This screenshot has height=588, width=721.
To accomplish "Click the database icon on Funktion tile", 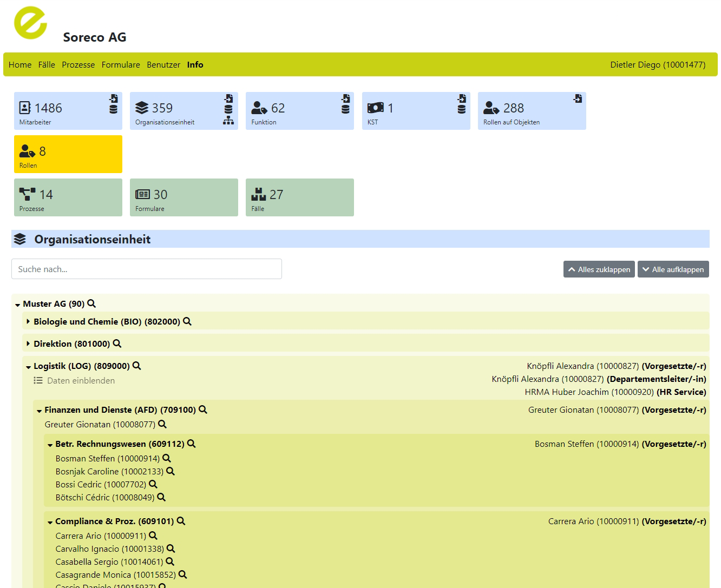I will 345,109.
